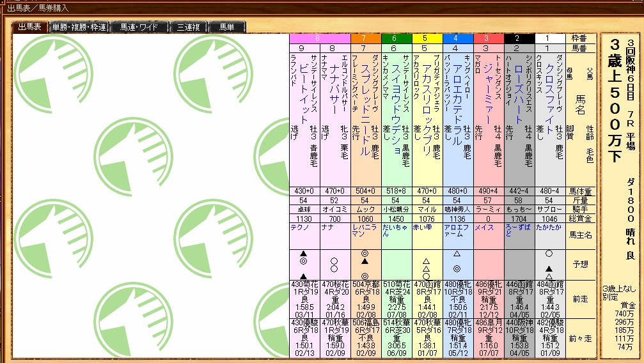644x363 pixels.
Task: Click owner name メイス
Action: click(484, 228)
